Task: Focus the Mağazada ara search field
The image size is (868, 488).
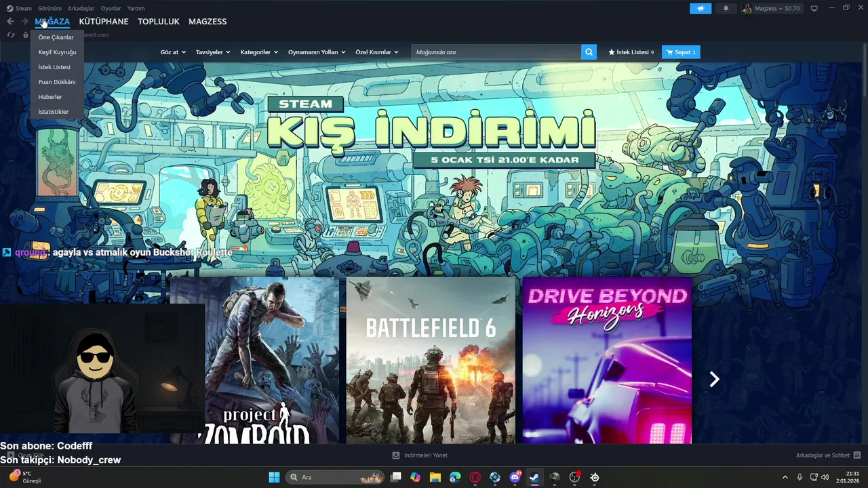Action: (496, 52)
